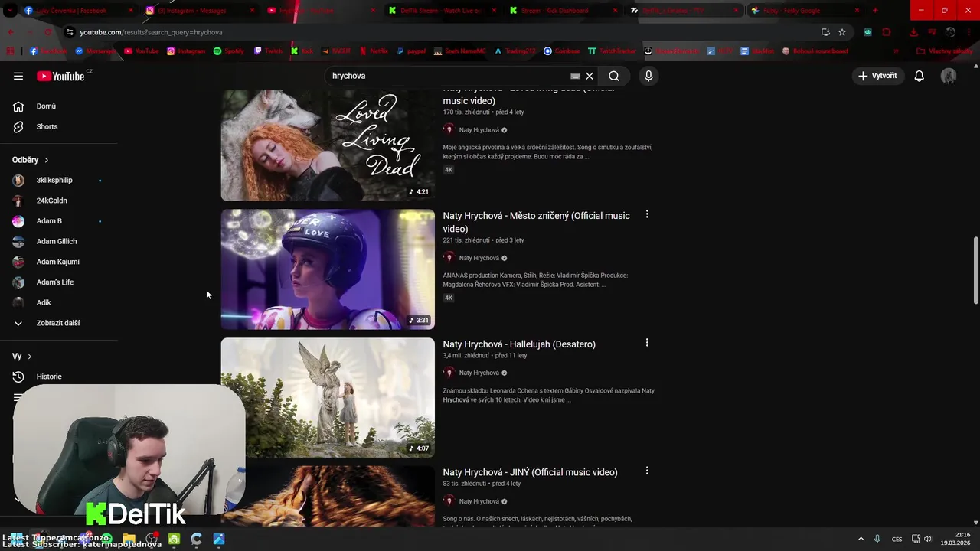The height and width of the screenshot is (551, 980).
Task: Open the Kick bookmark
Action: pos(302,51)
